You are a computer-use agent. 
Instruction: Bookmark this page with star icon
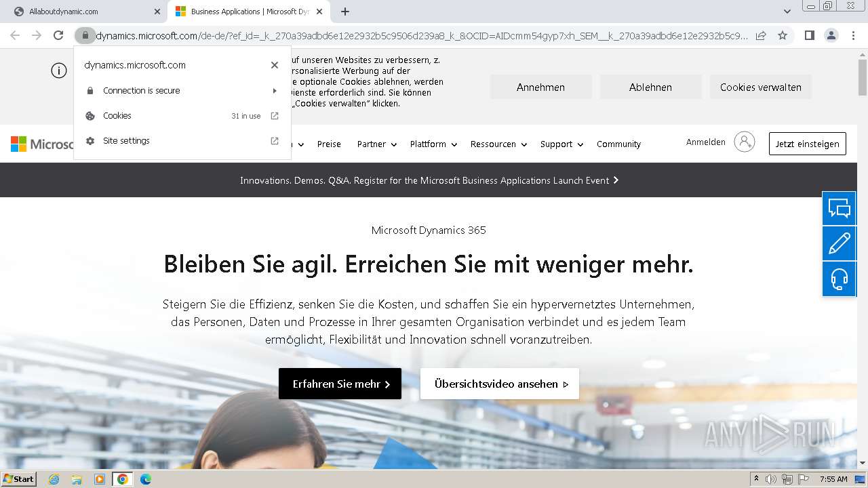tap(783, 35)
